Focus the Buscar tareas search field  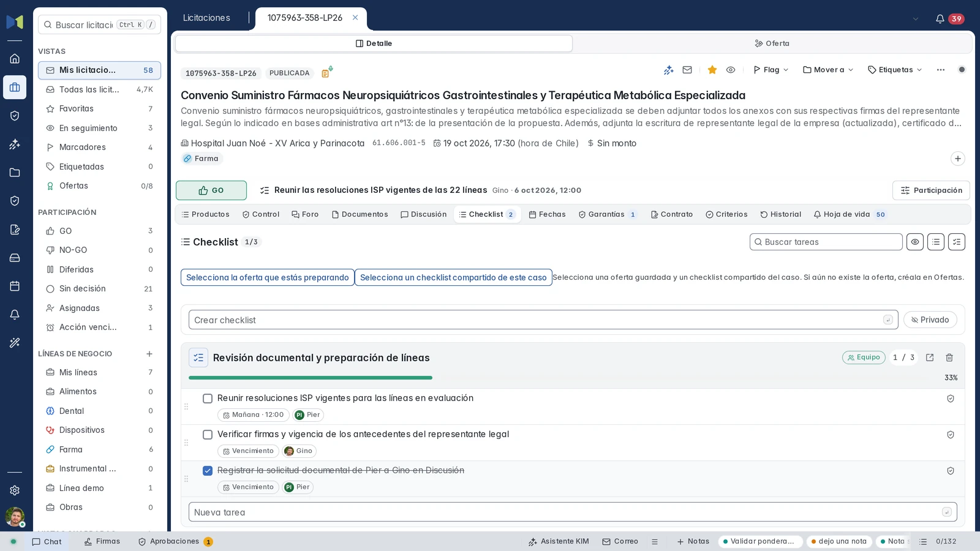(826, 242)
